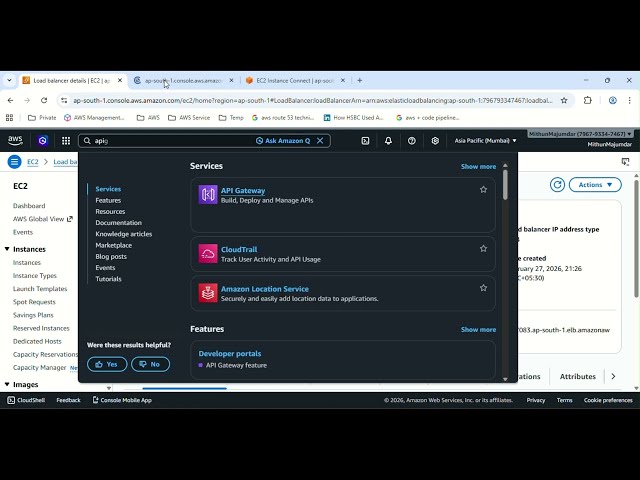Select the Marketplace filter
Screen dimensions: 640x480
click(113, 245)
